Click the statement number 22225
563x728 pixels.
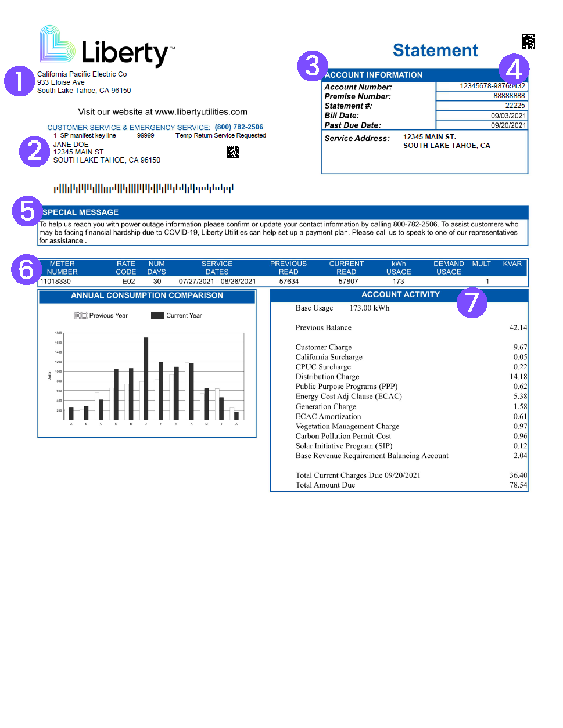point(515,106)
